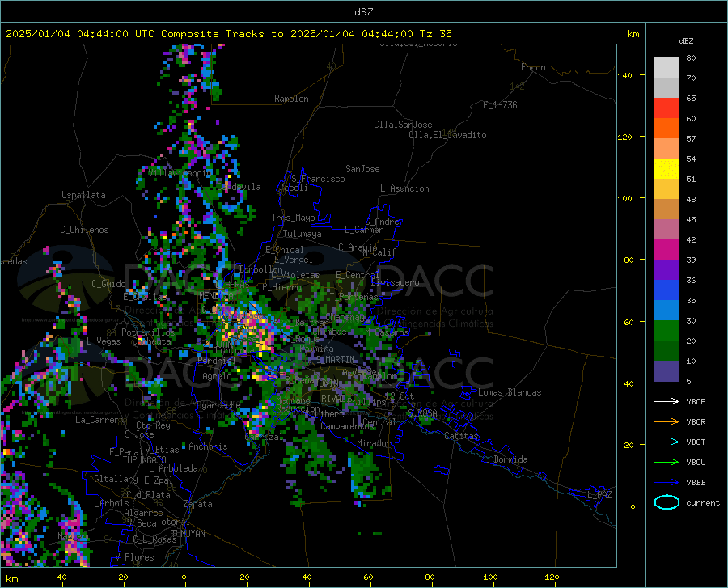Click the orange VBCR arrow icon

pos(667,422)
